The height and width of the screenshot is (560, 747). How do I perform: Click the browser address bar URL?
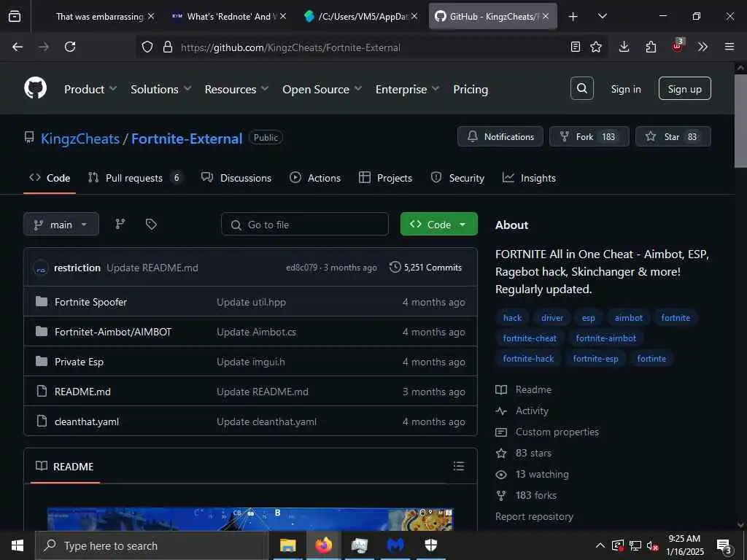click(x=290, y=47)
